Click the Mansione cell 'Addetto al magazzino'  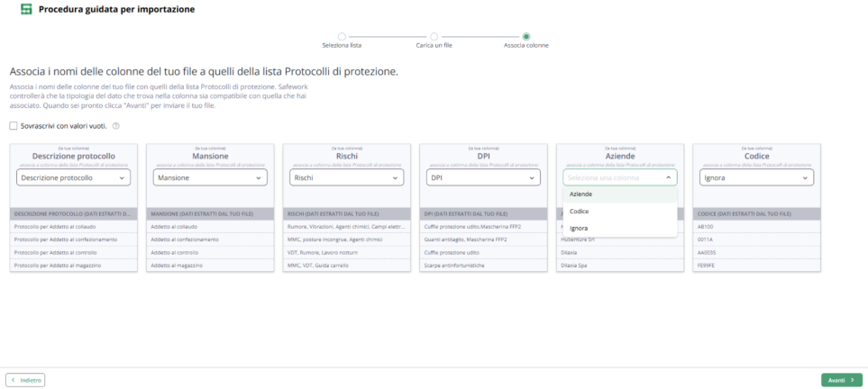coord(210,266)
